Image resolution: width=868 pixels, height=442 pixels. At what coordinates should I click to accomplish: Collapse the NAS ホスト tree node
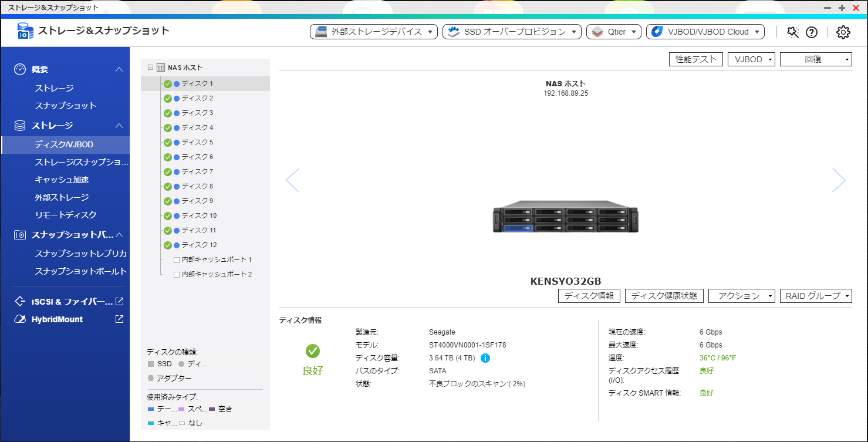[151, 68]
